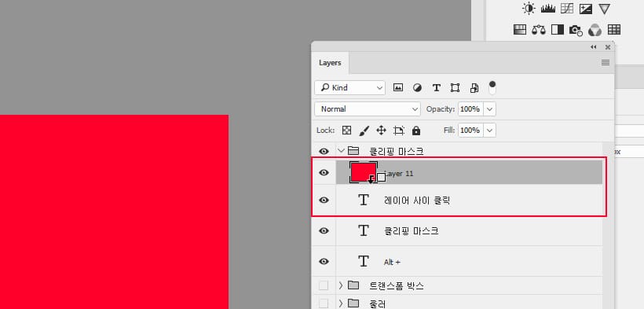Filter layers for smart objects

point(474,87)
